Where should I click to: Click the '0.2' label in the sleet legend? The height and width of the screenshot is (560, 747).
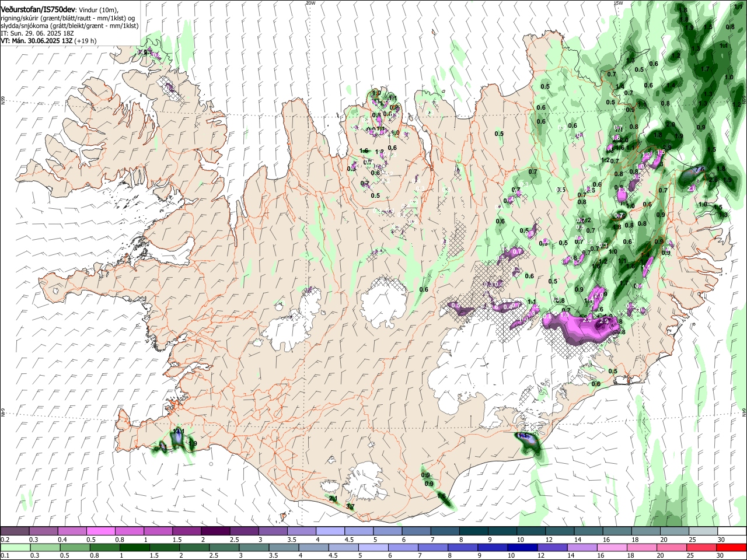5,540
